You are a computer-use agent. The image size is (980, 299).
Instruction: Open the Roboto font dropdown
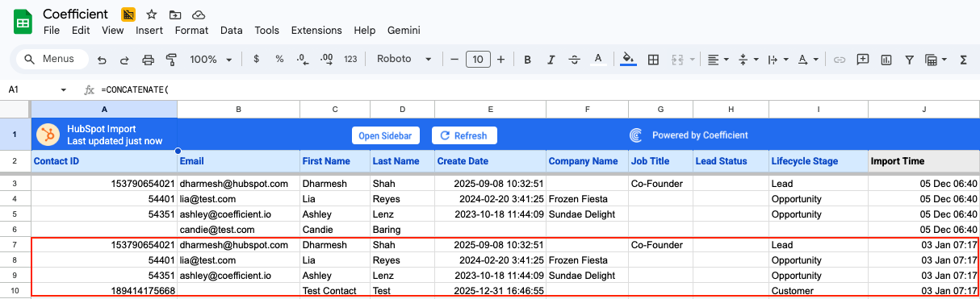tap(404, 60)
